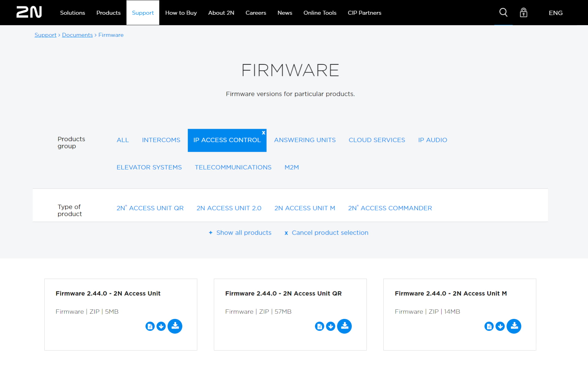588x368 pixels.
Task: Filter by 2N Access Unit M product
Action: (305, 208)
